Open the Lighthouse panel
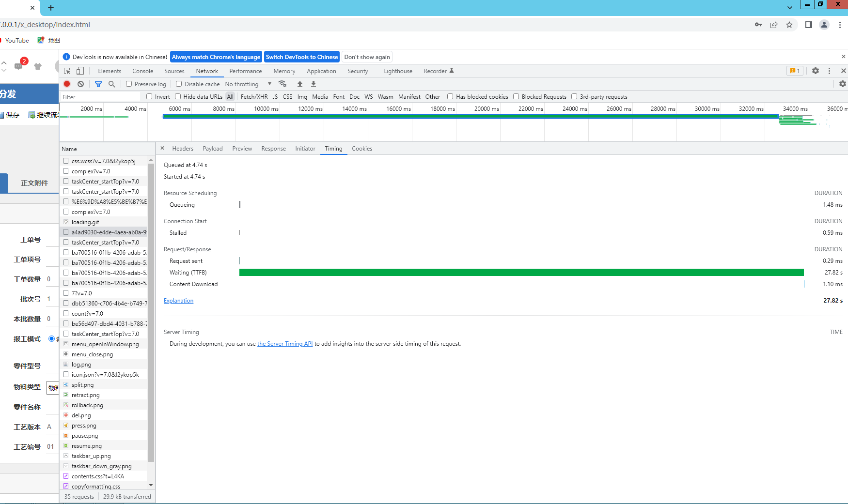 pos(398,71)
